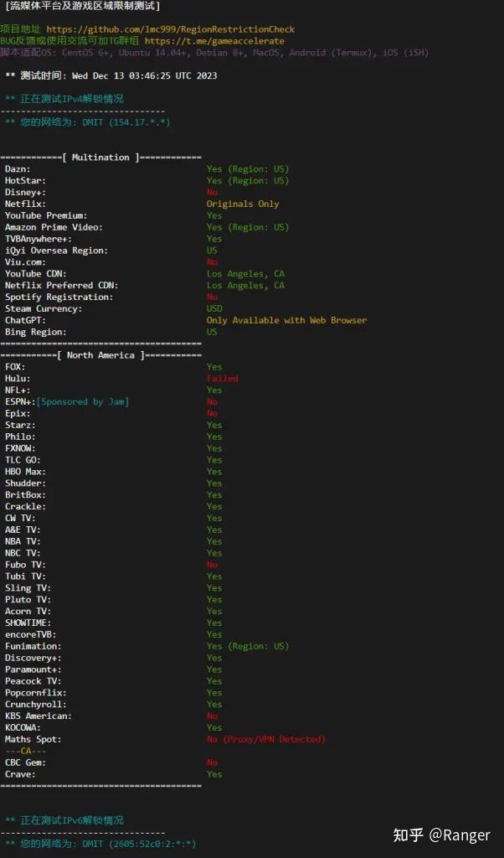Click the DMIT (154.17.*.*) network line
Image resolution: width=504 pixels, height=858 pixels.
coord(87,122)
